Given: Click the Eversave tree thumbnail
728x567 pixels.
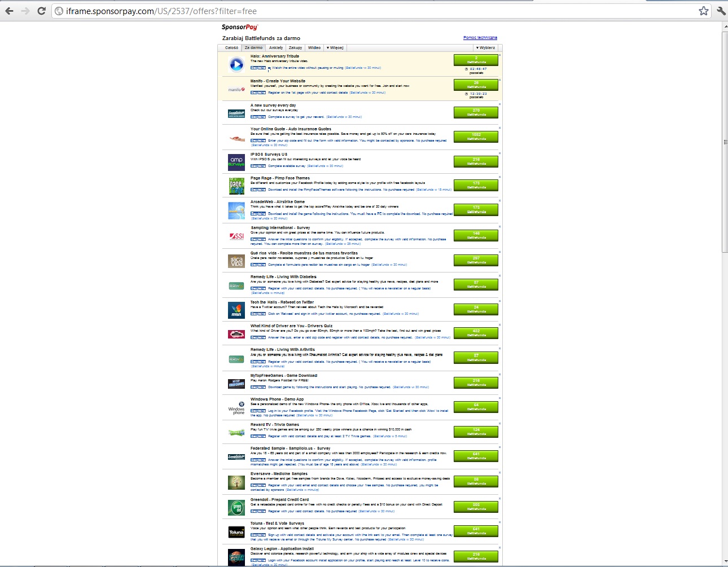Looking at the screenshot, I should [x=236, y=482].
